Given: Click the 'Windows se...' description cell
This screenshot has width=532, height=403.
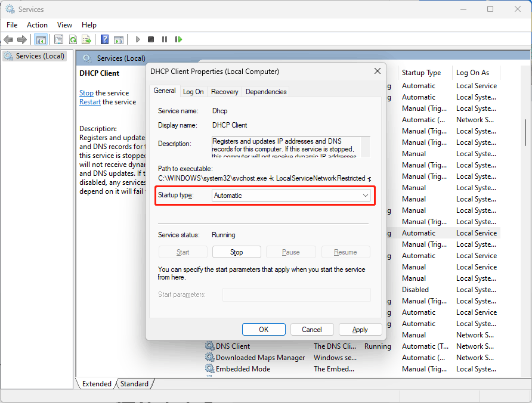Looking at the screenshot, I should pyautogui.click(x=335, y=358).
